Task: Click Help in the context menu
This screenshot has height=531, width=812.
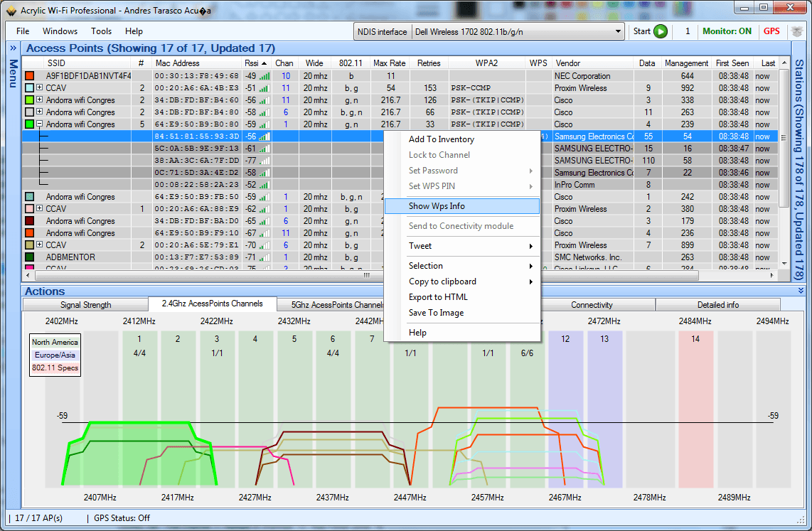Action: pos(462,332)
